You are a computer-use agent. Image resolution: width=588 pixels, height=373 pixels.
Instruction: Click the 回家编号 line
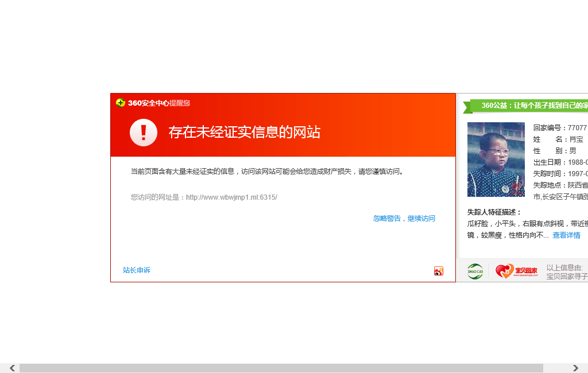pyautogui.click(x=560, y=128)
